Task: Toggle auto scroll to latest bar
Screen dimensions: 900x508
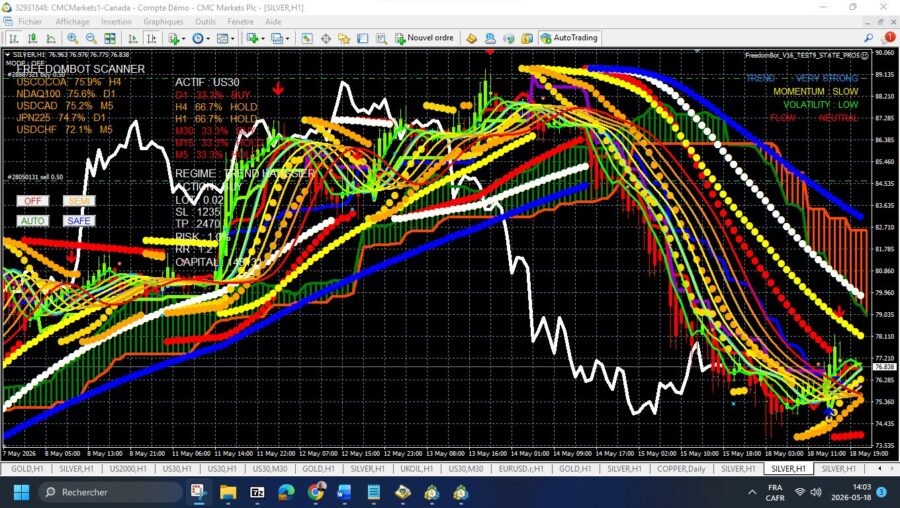Action: click(133, 38)
